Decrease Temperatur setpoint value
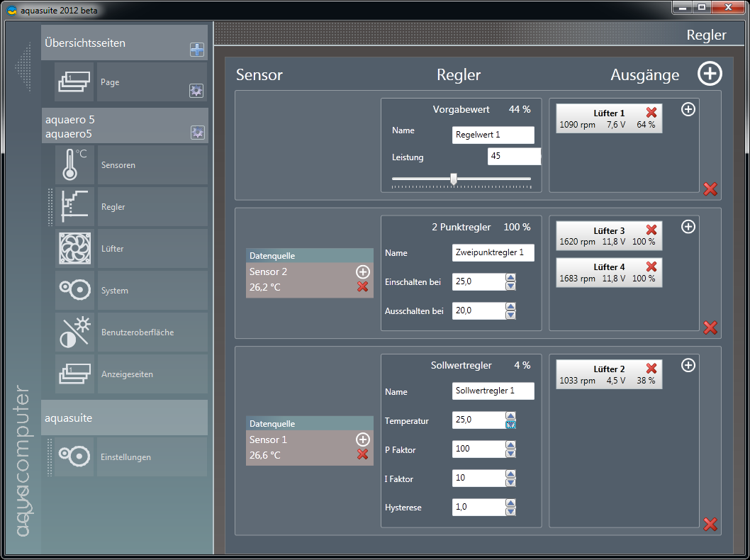This screenshot has width=750, height=560. click(x=510, y=424)
